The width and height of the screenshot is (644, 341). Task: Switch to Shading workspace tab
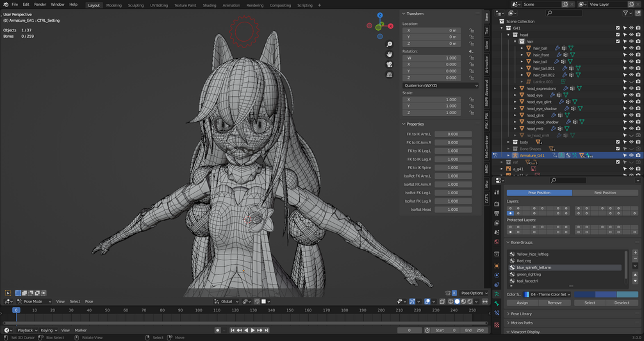(x=209, y=5)
